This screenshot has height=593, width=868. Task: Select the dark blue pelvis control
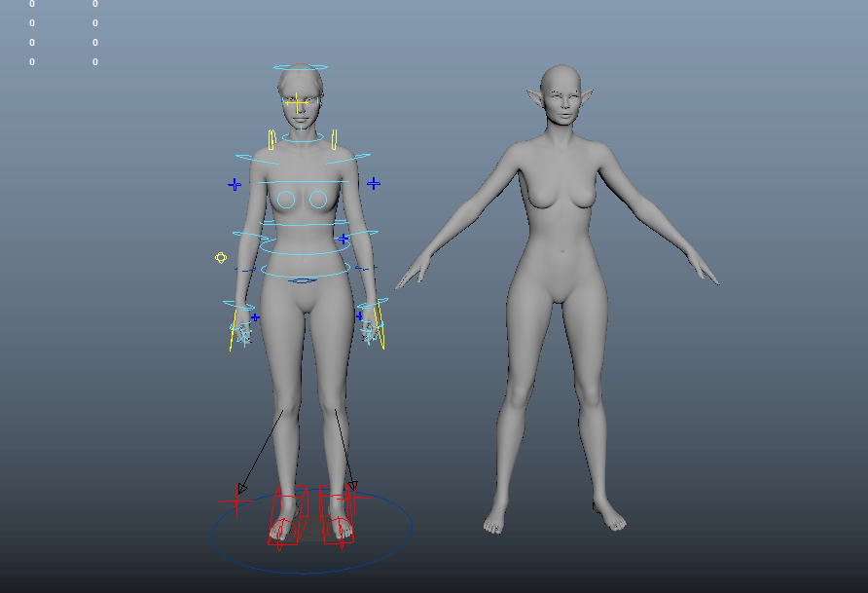(x=303, y=280)
